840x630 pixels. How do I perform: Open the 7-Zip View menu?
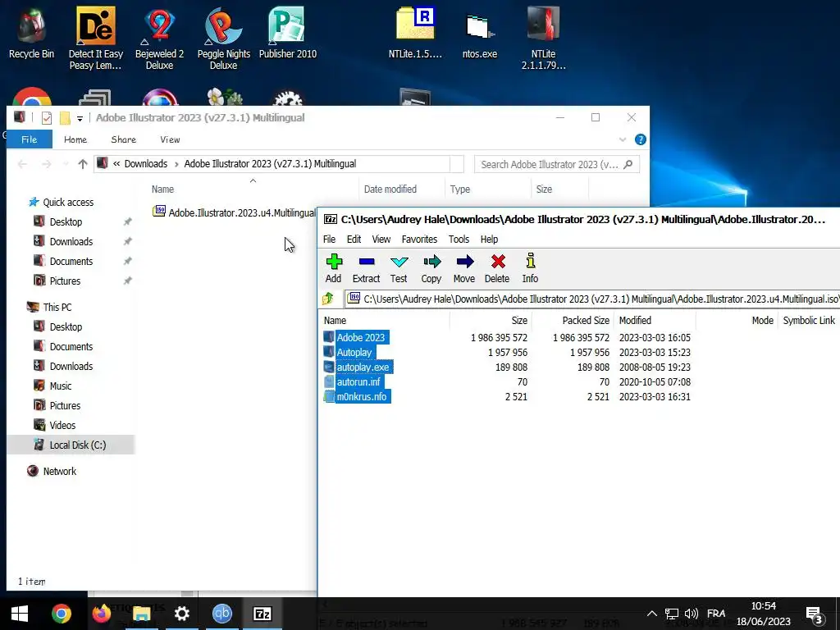click(381, 239)
